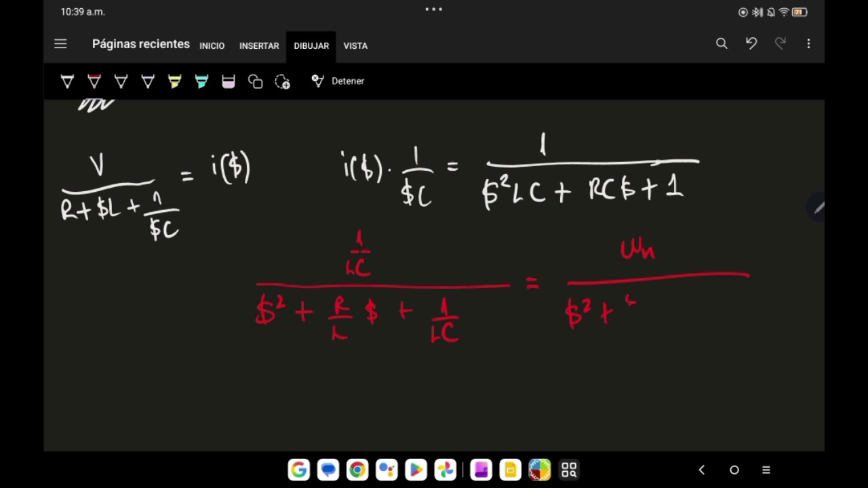This screenshot has height=488, width=868.
Task: Open Páginas recientes page list
Action: [141, 44]
